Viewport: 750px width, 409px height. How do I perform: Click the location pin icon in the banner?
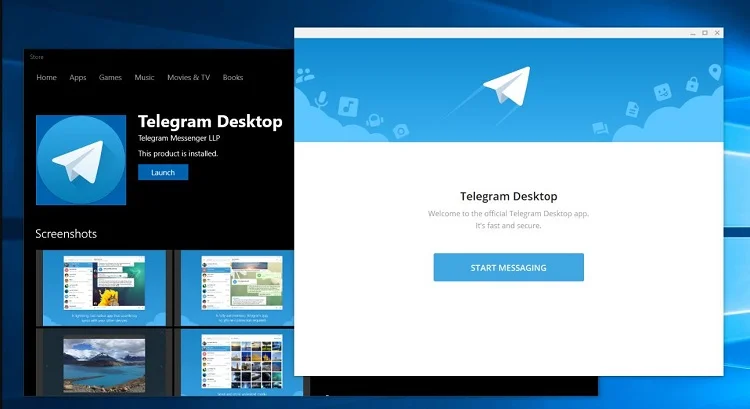point(715,72)
